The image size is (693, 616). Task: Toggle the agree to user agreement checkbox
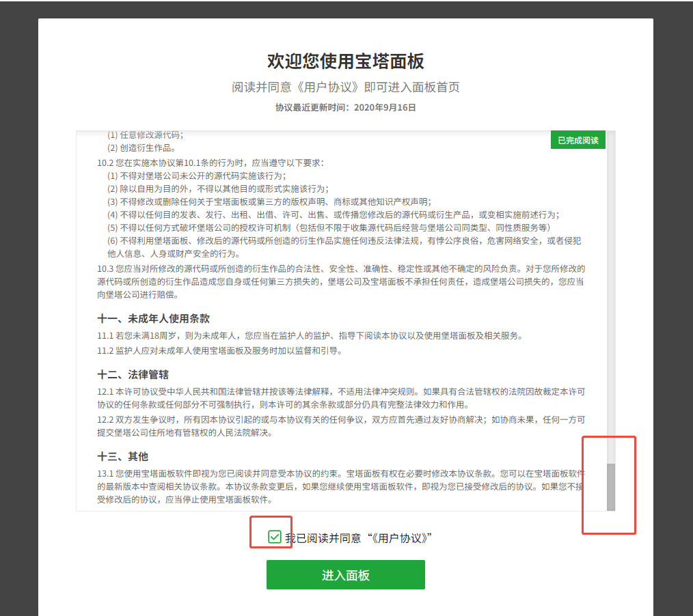[275, 537]
